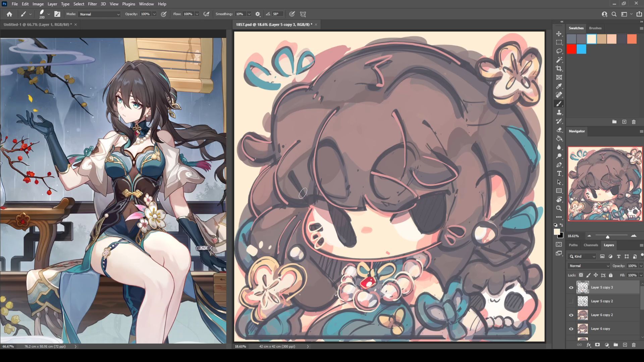The width and height of the screenshot is (644, 362).
Task: Open smoothing options gear icon
Action: (x=258, y=14)
